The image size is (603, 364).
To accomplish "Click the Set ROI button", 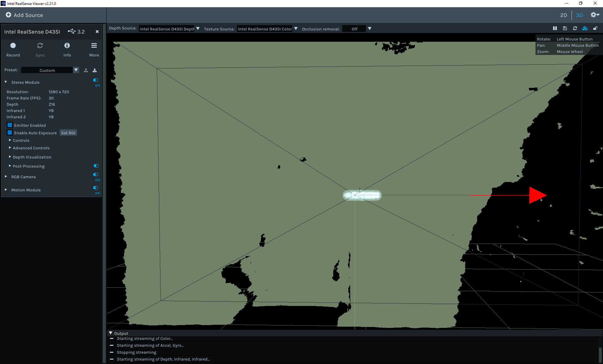I will (68, 133).
